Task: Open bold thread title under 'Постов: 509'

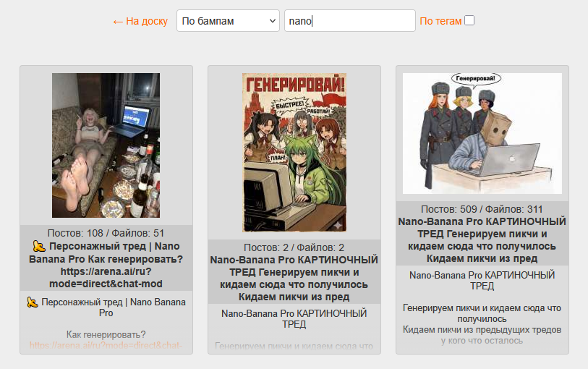Action: (482, 240)
